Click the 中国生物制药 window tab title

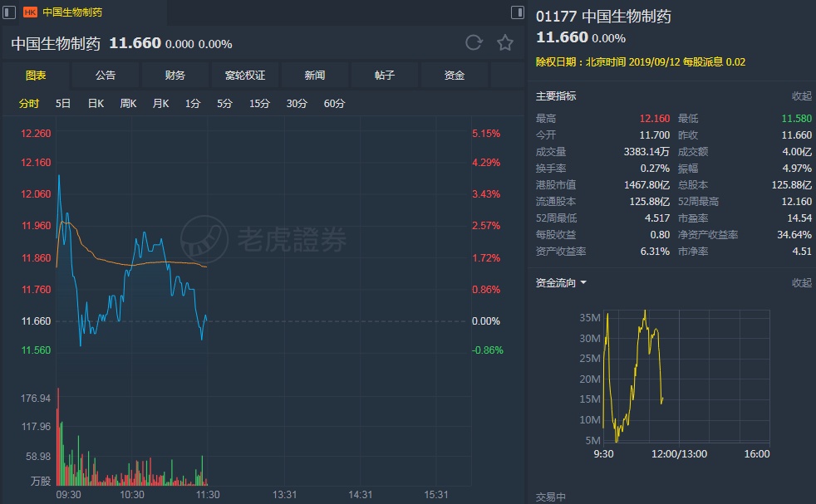tap(72, 12)
